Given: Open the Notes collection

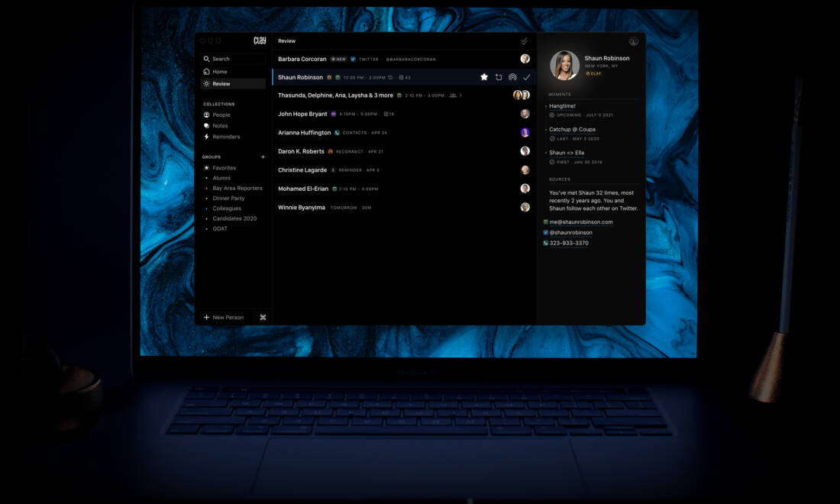Looking at the screenshot, I should coord(220,126).
